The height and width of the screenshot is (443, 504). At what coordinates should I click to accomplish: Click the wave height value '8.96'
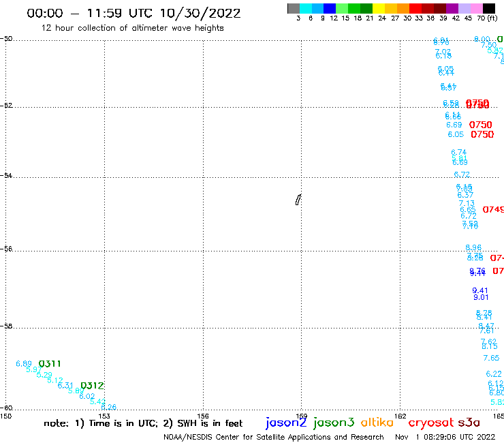coord(473,247)
